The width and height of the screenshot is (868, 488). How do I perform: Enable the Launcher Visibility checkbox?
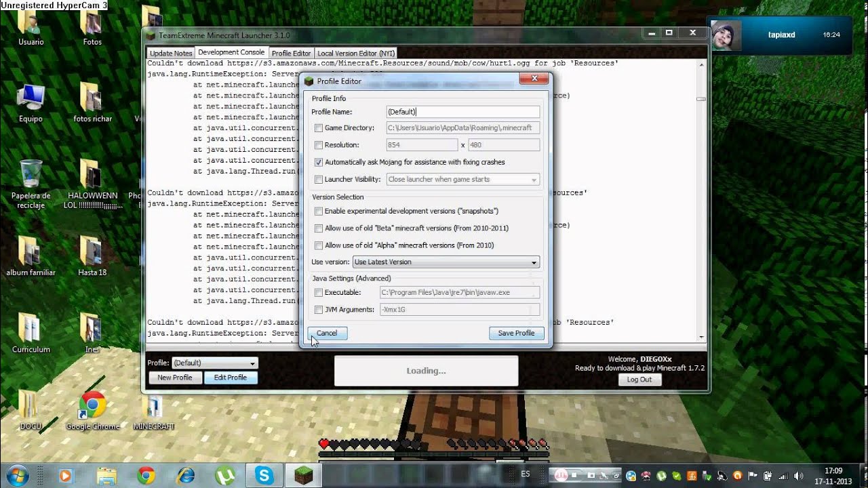[x=319, y=180]
